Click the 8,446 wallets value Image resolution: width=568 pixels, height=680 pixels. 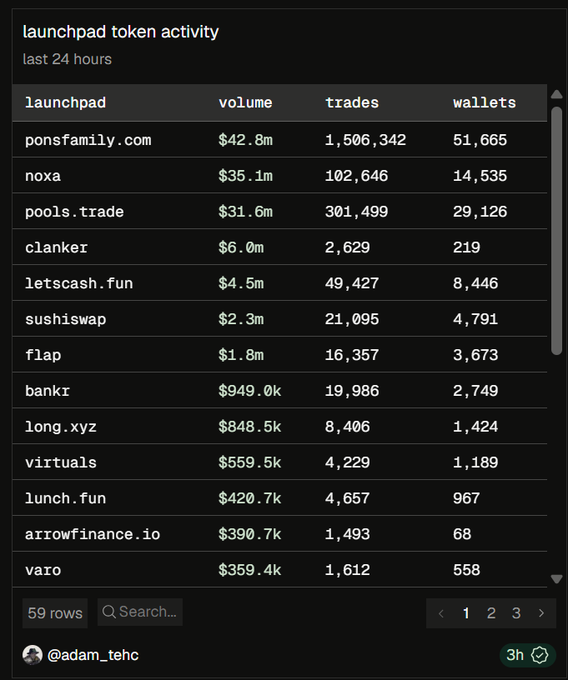[x=476, y=284]
